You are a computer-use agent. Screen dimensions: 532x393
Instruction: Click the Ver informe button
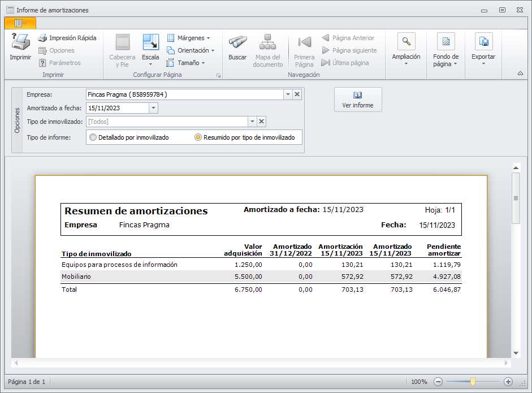[358, 100]
